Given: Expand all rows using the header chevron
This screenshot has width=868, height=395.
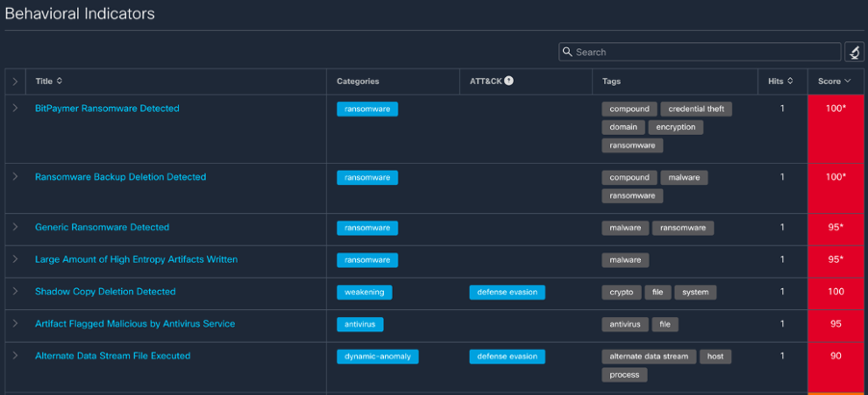Looking at the screenshot, I should click(15, 81).
